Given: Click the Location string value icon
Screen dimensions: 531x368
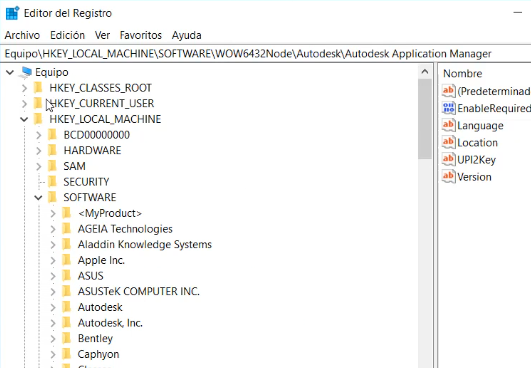Looking at the screenshot, I should (448, 142).
